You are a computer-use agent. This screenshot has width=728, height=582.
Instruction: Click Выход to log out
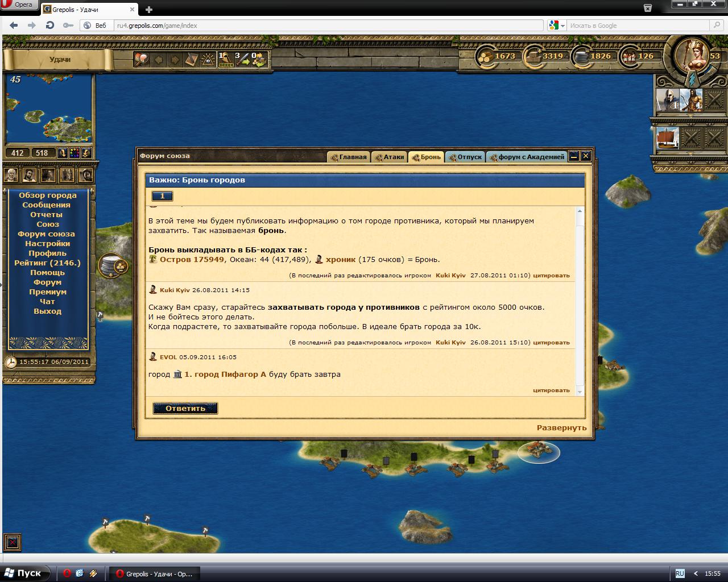(x=47, y=311)
